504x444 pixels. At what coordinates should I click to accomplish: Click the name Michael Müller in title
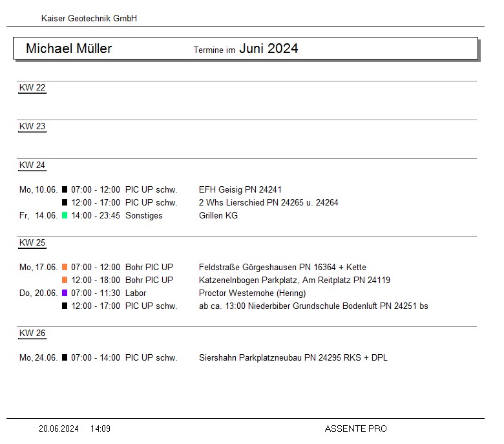coord(68,48)
